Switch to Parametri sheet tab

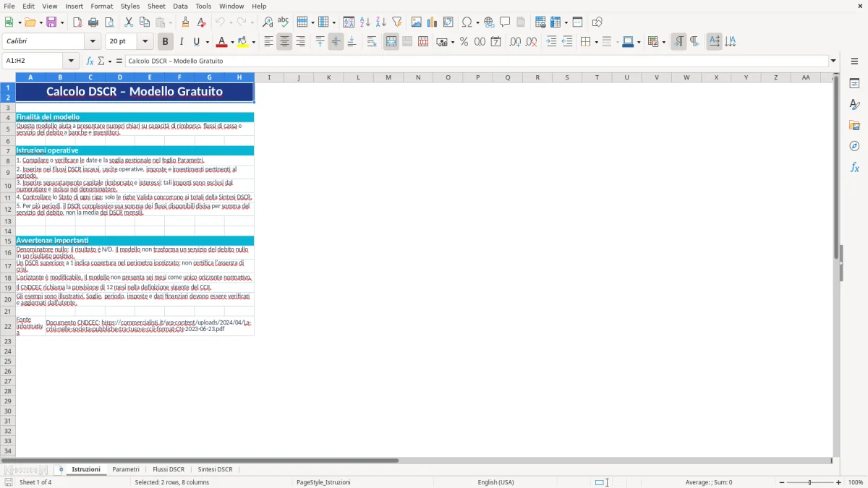tap(126, 469)
